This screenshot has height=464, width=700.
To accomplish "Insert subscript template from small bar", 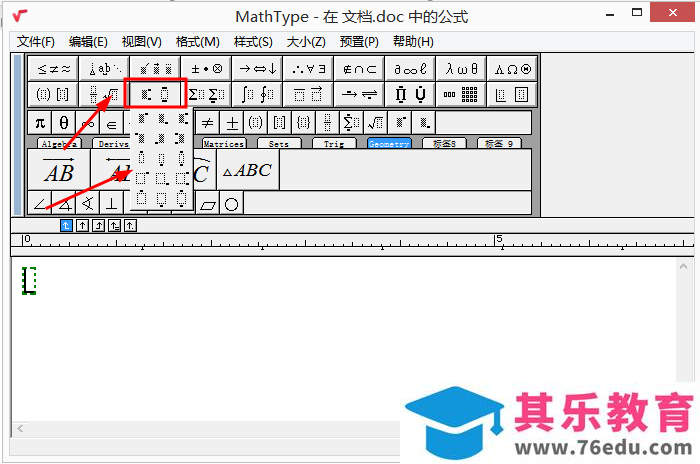I will pyautogui.click(x=424, y=122).
